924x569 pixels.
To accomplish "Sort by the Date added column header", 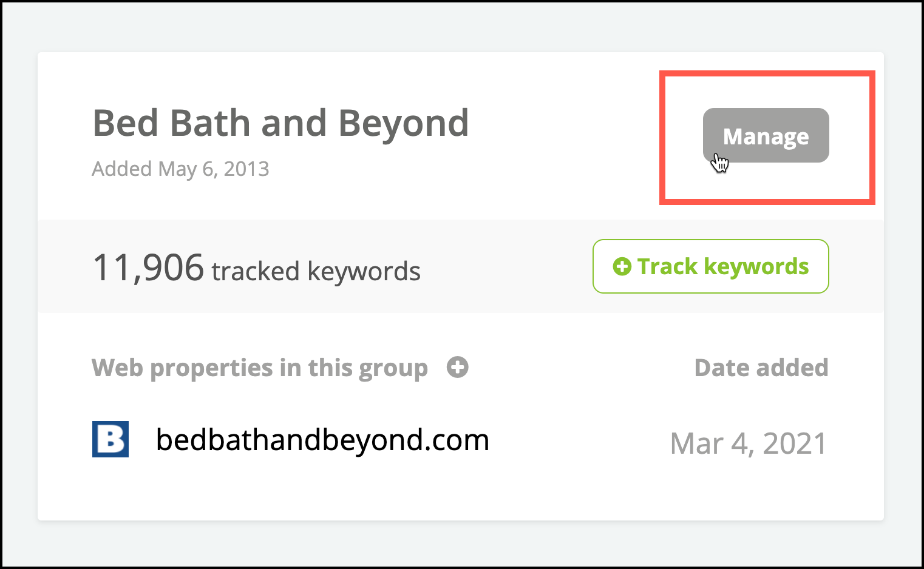I will coord(761,368).
